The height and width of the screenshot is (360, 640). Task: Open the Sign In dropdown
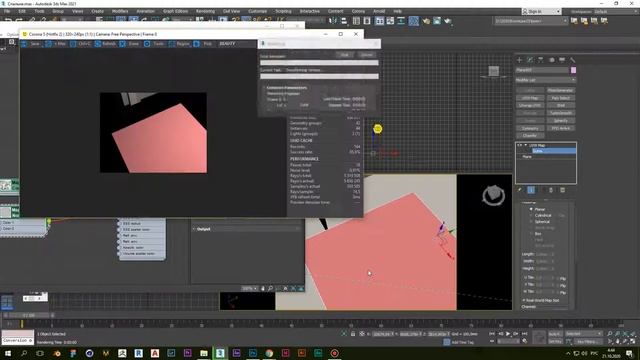pyautogui.click(x=541, y=11)
